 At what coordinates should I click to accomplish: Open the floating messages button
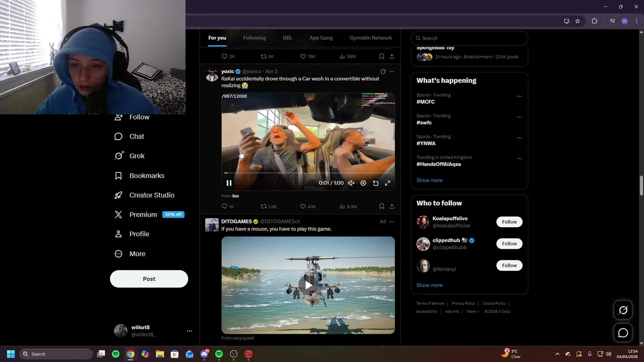(x=623, y=333)
